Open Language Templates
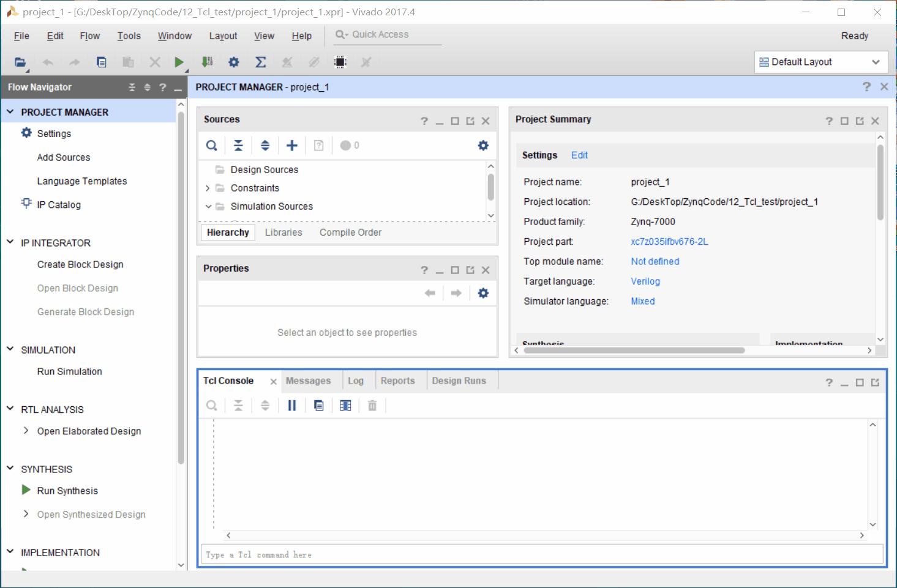Image resolution: width=897 pixels, height=588 pixels. click(x=82, y=181)
